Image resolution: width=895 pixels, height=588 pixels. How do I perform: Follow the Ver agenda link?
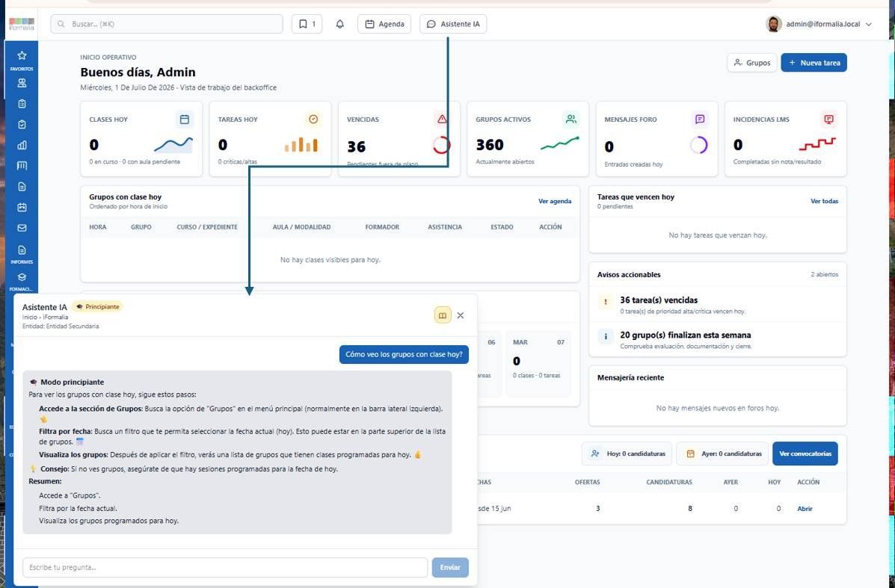pos(555,201)
